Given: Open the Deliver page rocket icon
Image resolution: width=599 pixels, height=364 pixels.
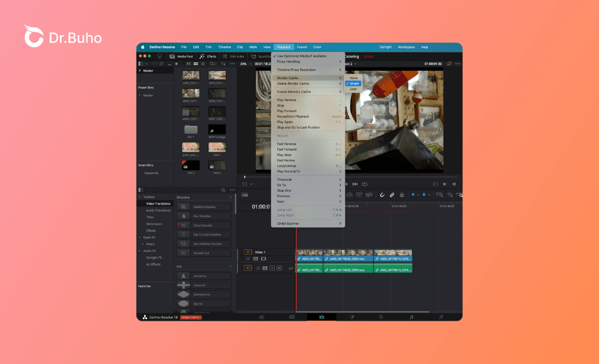Looking at the screenshot, I should pyautogui.click(x=441, y=317).
